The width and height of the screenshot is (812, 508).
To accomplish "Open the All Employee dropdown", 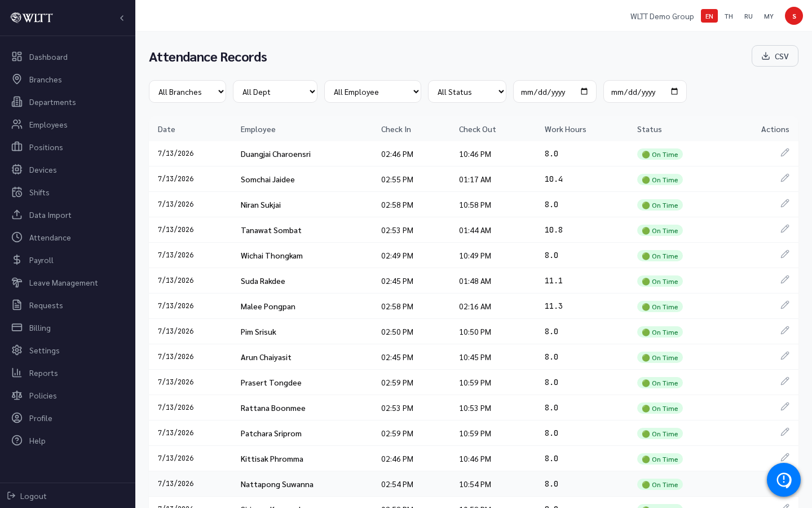I will tap(373, 91).
